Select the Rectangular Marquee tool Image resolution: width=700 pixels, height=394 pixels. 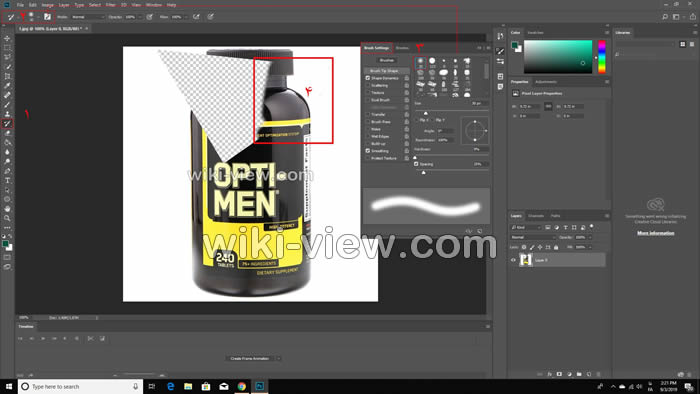[7, 48]
